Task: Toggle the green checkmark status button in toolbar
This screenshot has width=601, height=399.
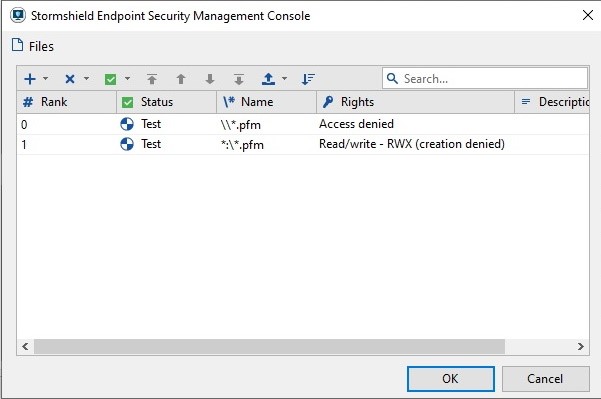Action: coord(110,79)
